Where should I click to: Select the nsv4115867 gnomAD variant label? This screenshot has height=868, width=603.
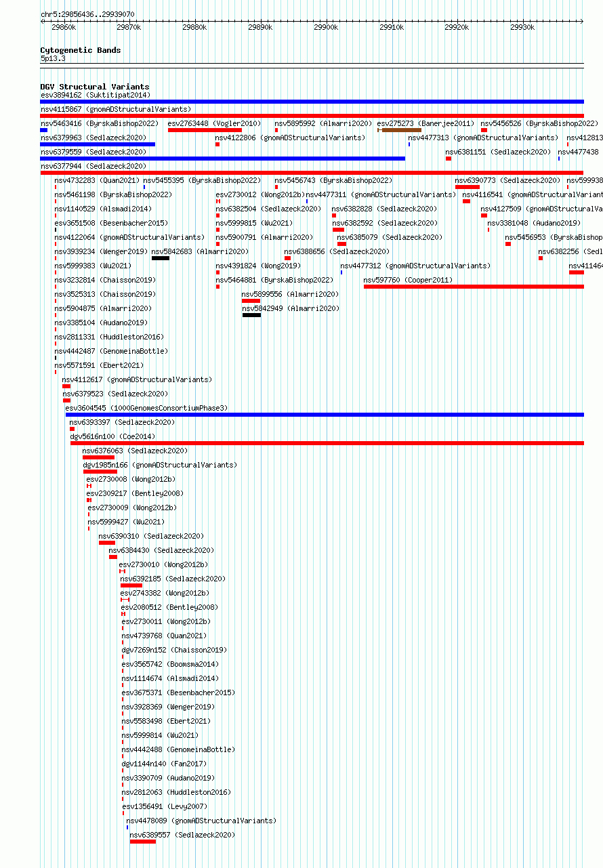(116, 110)
